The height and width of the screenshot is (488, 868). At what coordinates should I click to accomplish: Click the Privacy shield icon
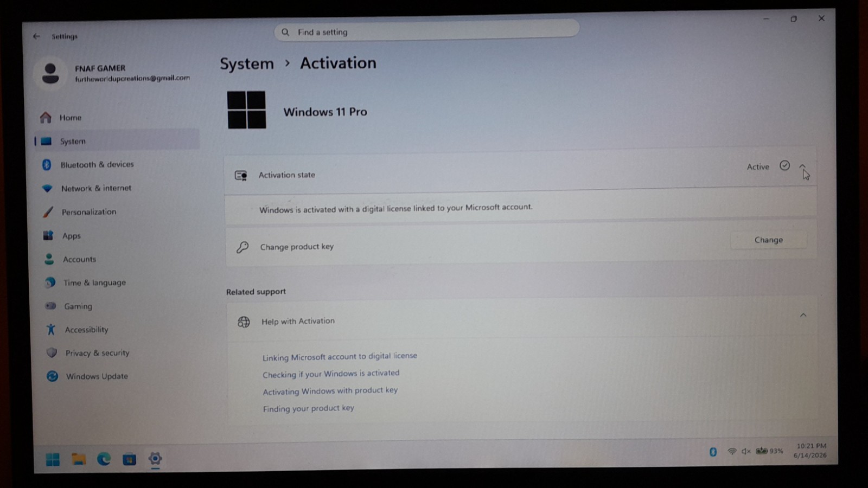pos(52,352)
